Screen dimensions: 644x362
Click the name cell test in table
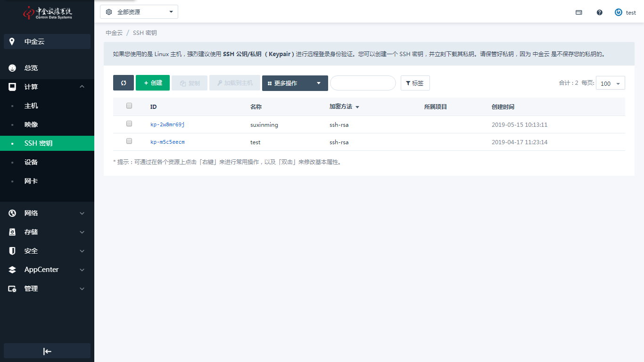[x=256, y=142]
